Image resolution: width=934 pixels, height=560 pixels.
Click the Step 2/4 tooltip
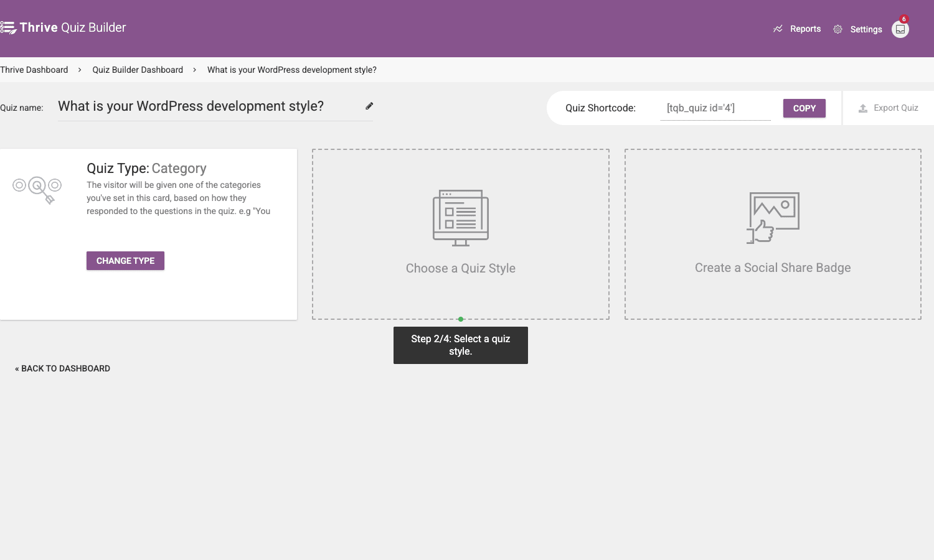461,345
